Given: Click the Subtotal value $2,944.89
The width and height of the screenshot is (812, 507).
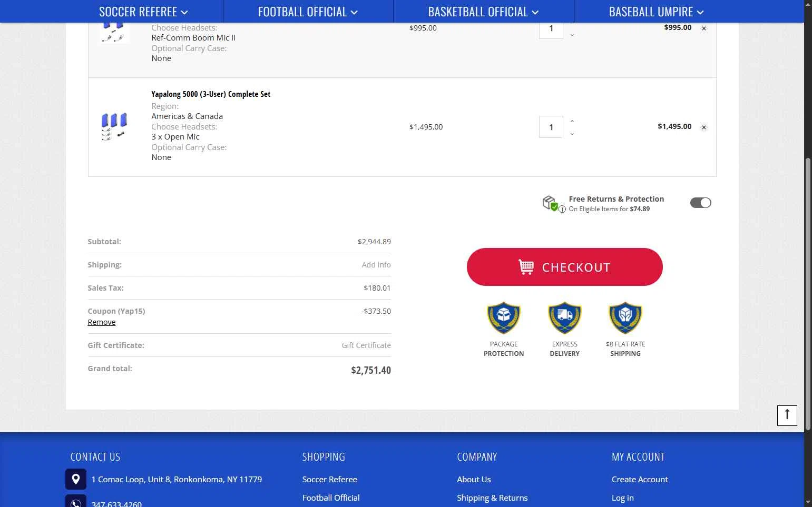Looking at the screenshot, I should tap(374, 242).
